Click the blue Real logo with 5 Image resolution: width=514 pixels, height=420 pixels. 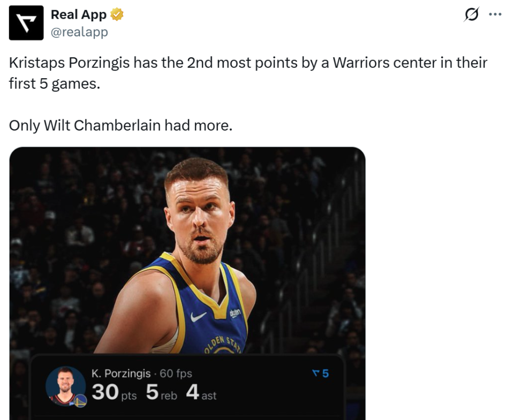[x=320, y=373]
